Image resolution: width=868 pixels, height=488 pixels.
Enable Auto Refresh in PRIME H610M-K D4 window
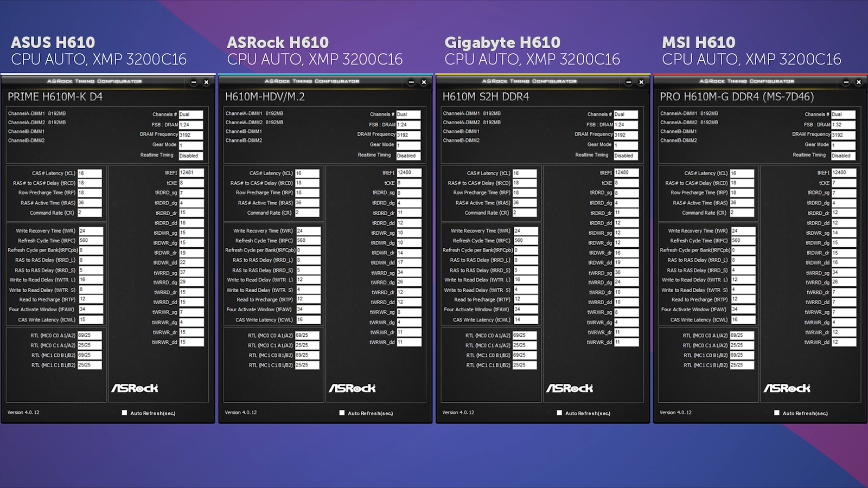coord(125,413)
